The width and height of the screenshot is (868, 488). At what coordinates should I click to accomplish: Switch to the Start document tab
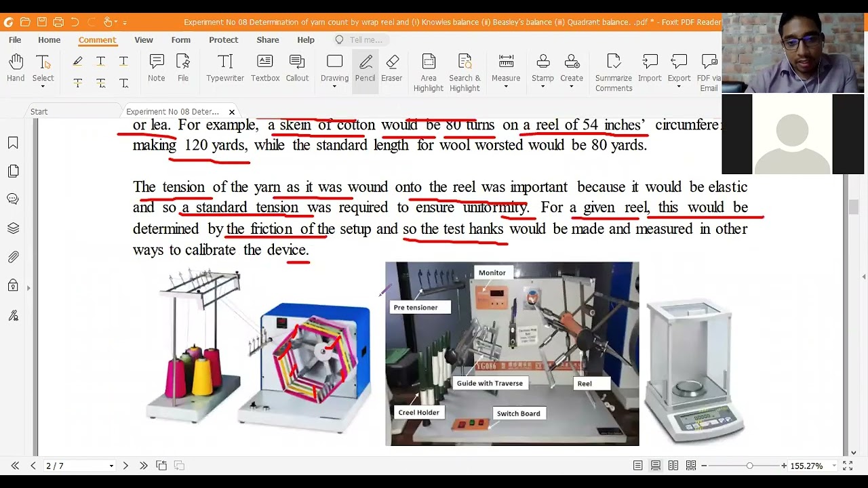[39, 112]
